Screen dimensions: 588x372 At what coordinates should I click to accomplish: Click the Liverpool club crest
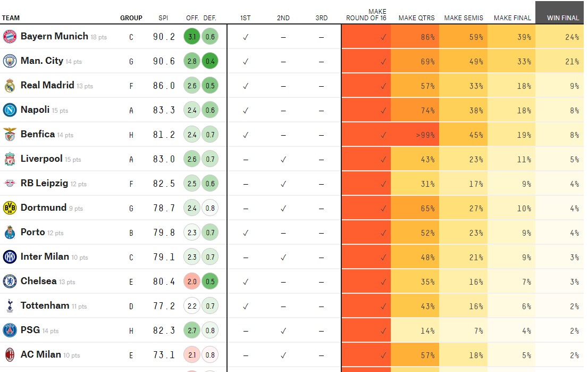coord(10,159)
